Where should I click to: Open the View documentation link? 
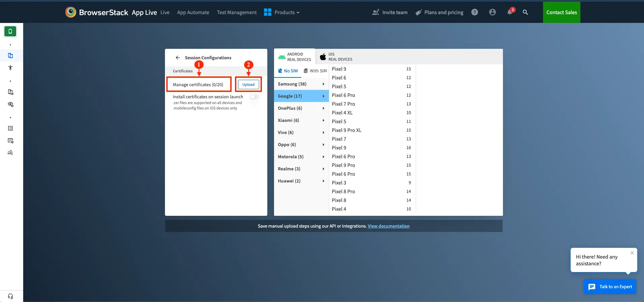click(388, 226)
